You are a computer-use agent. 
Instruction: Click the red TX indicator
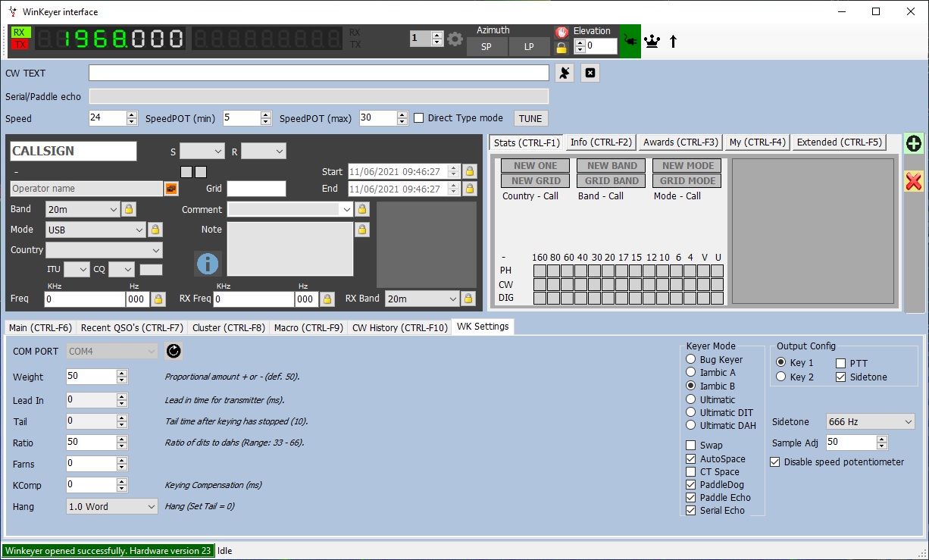click(x=21, y=45)
